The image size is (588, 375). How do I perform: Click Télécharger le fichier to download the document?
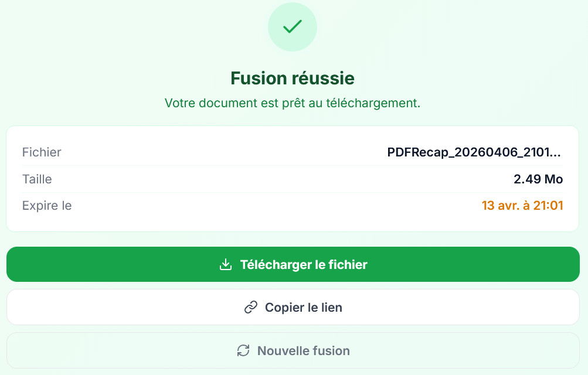[x=293, y=264]
